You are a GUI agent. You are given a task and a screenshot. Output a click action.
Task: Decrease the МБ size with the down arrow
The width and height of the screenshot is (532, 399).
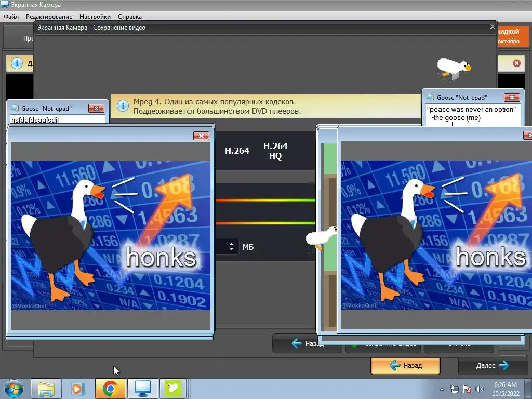pyautogui.click(x=231, y=250)
